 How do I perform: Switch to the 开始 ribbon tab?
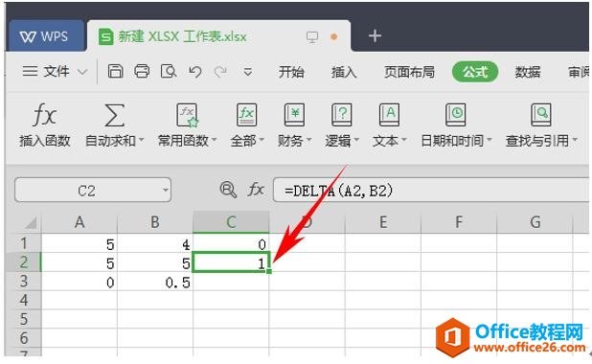[291, 72]
